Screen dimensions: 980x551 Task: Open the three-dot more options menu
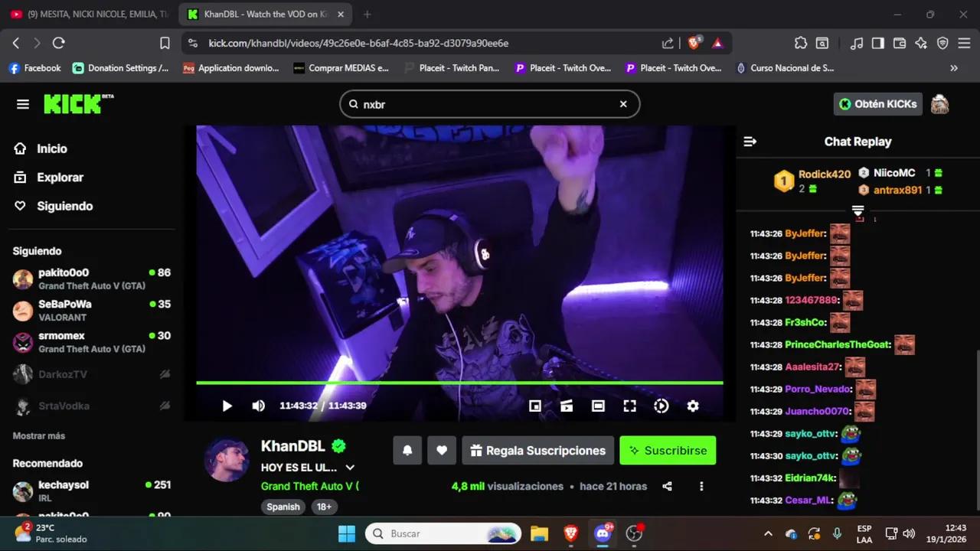coord(701,486)
